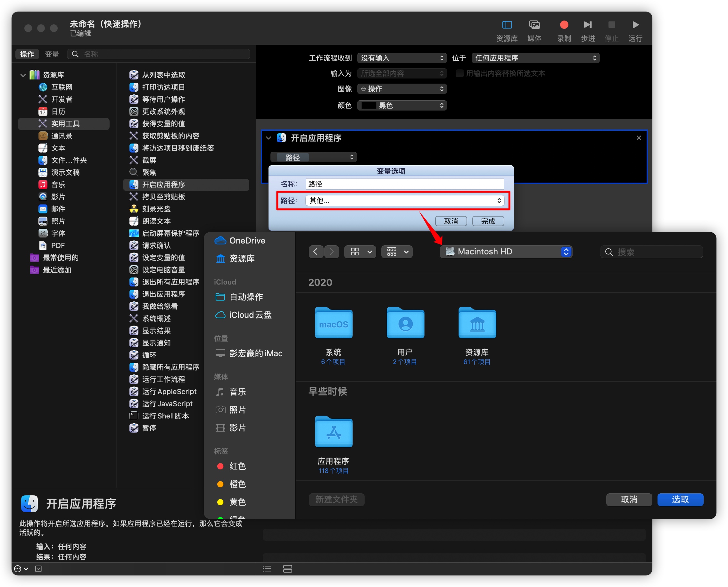Image resolution: width=728 pixels, height=587 pixels.
Task: Toggle replace selected text with output checkbox
Action: coord(459,73)
